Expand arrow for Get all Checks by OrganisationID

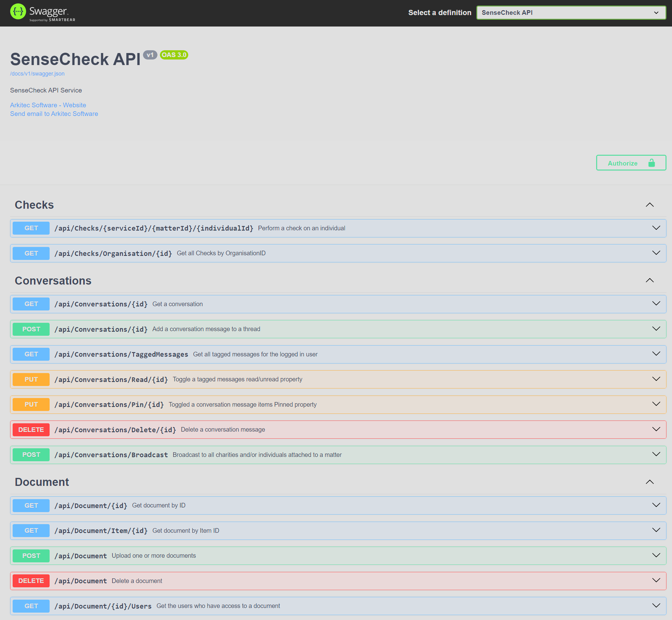pos(656,253)
